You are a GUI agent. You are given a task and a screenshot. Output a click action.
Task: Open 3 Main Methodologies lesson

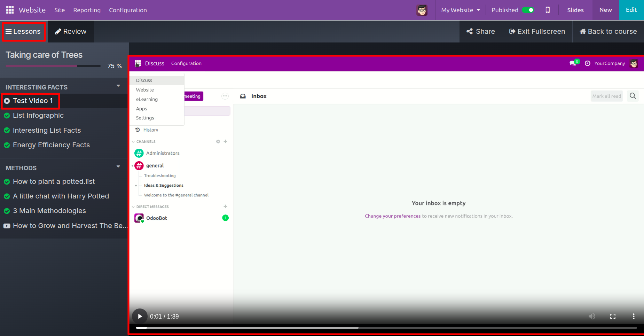coord(49,211)
